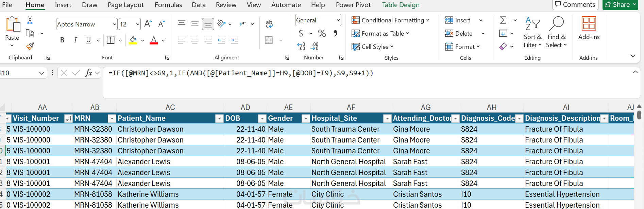Apply the Accounting dollar number format

tap(301, 33)
